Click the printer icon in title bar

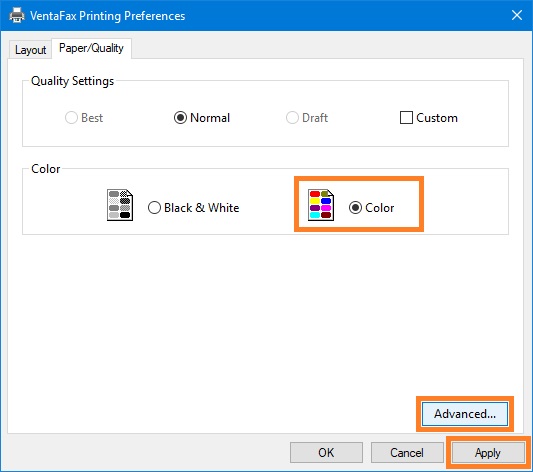pyautogui.click(x=17, y=16)
